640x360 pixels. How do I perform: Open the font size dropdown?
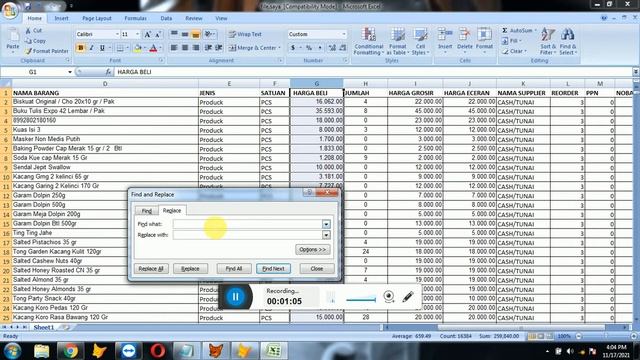pyautogui.click(x=138, y=34)
